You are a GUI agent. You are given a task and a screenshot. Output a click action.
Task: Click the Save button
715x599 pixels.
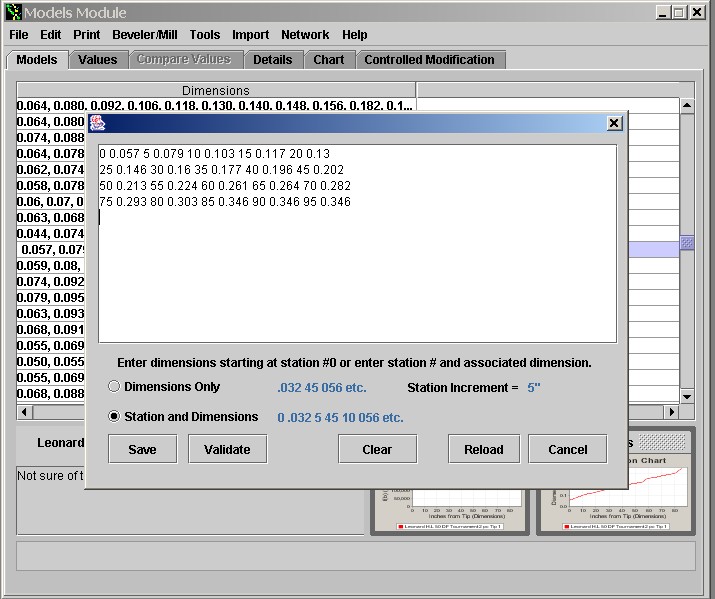[143, 449]
